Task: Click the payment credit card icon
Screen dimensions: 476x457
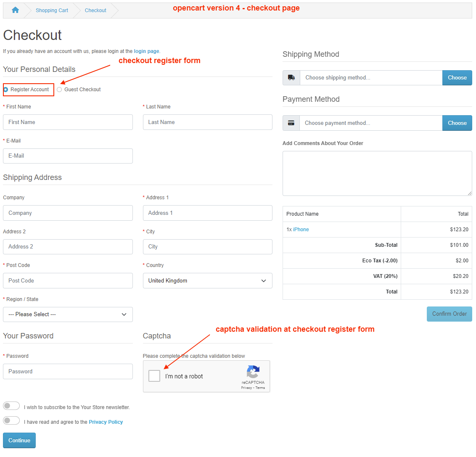Action: [x=291, y=123]
